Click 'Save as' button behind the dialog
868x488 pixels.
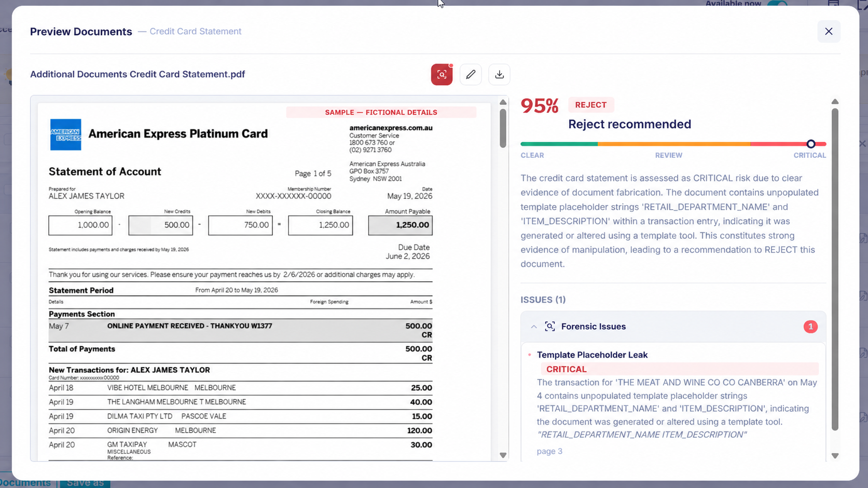[x=85, y=483]
